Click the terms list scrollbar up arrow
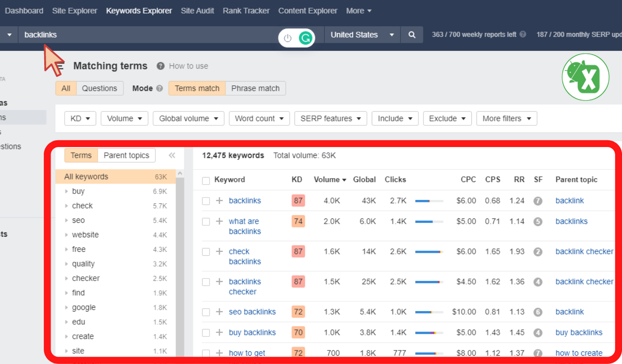This screenshot has height=364, width=622. 180,173
